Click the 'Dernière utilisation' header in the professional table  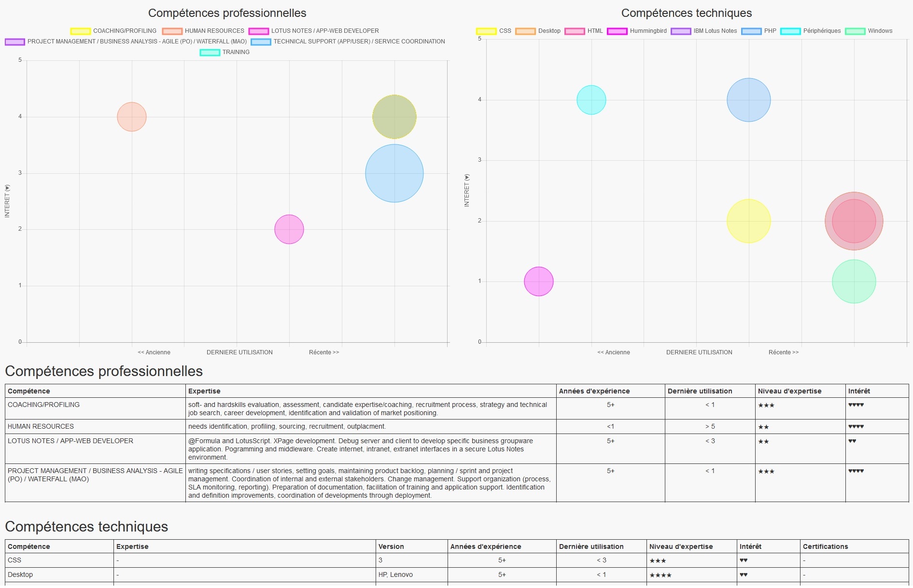(x=700, y=391)
